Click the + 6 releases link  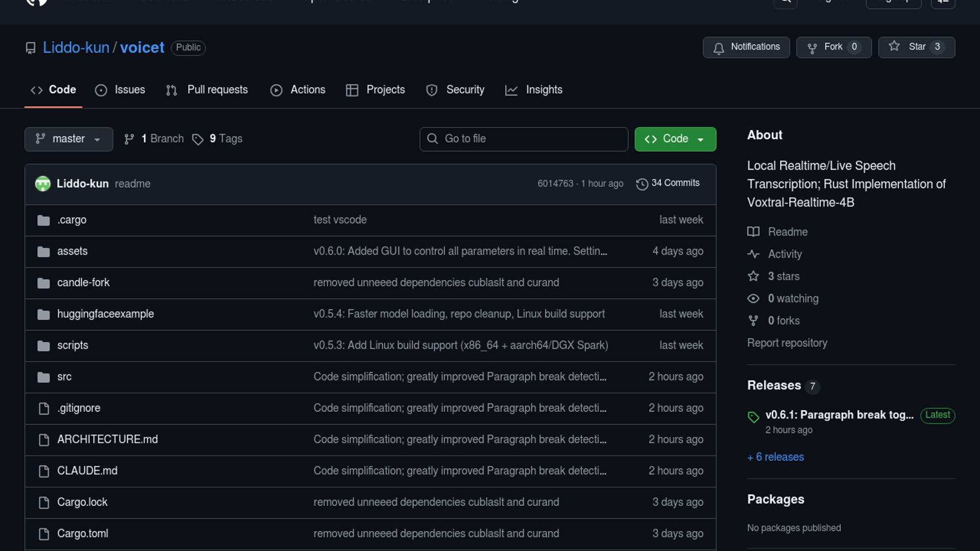pyautogui.click(x=775, y=457)
